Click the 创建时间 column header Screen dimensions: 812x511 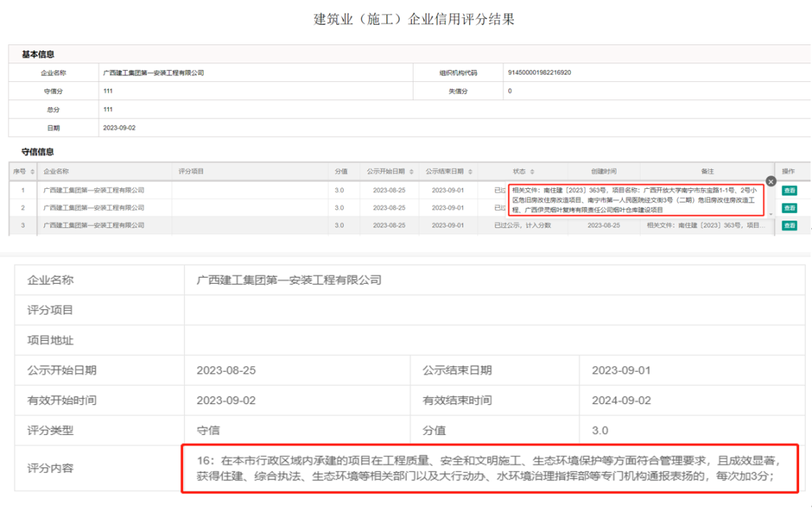[604, 172]
